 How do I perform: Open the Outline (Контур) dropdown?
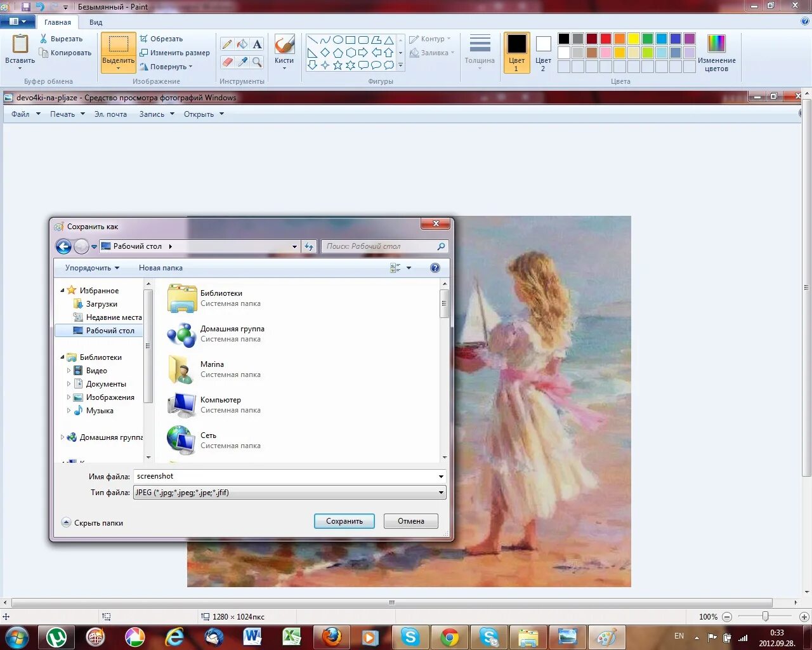430,39
